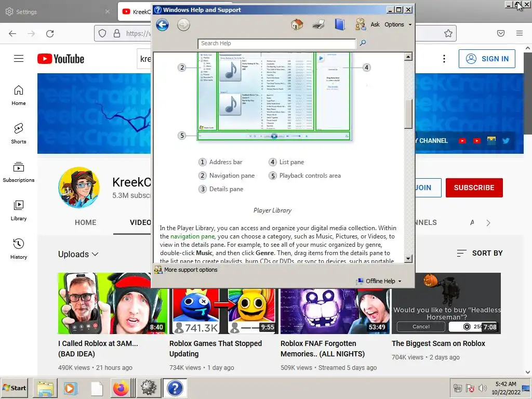Click the Help window scrollbar up arrow
This screenshot has height=399, width=532.
[408, 57]
